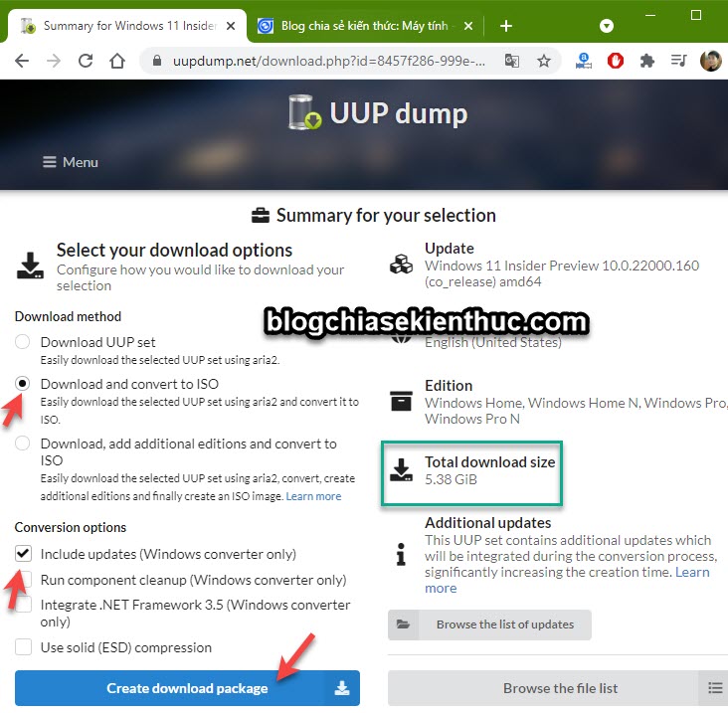Image resolution: width=728 pixels, height=713 pixels.
Task: Click the Windows 11 Insider Preview build text
Action: [x=562, y=273]
